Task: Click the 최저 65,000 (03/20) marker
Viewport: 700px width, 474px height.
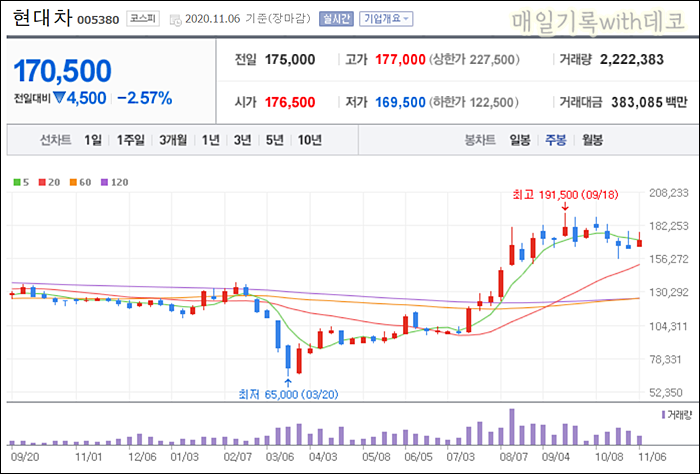Action: pos(288,395)
